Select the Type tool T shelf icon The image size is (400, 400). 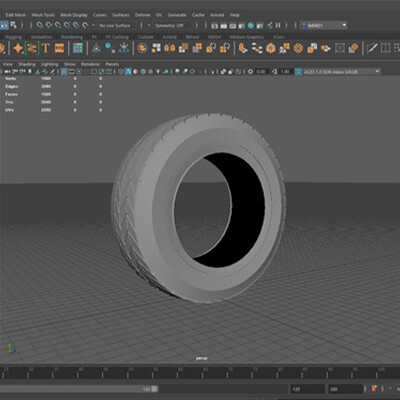(45, 48)
